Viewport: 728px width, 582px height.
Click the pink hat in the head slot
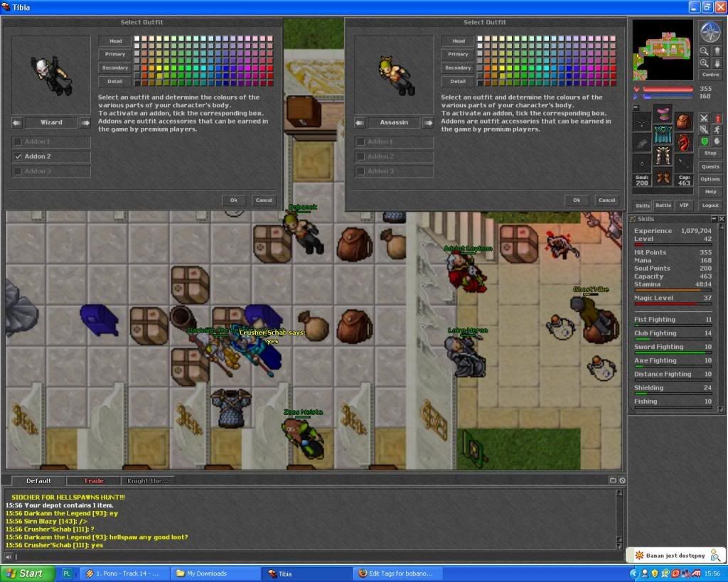663,113
